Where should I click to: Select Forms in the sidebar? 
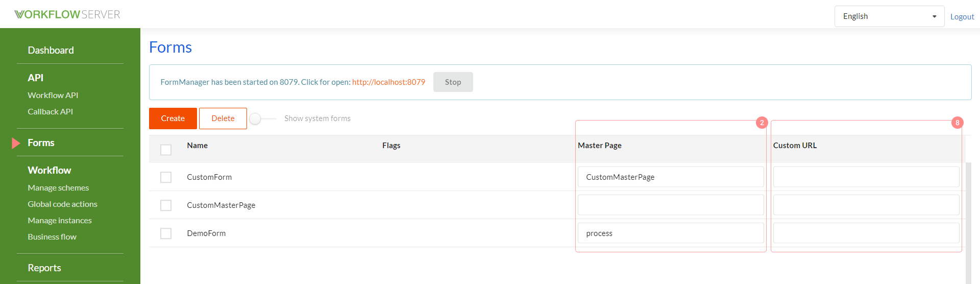point(41,143)
